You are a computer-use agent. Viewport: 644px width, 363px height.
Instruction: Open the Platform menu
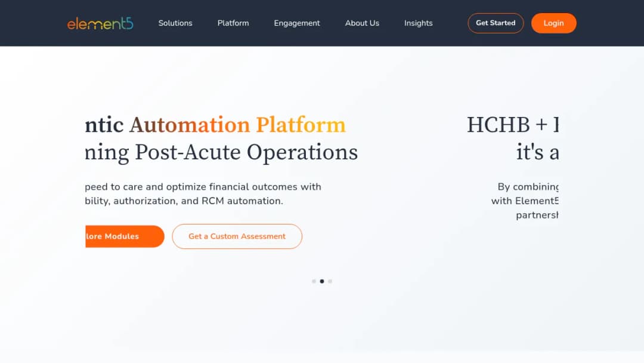(233, 23)
